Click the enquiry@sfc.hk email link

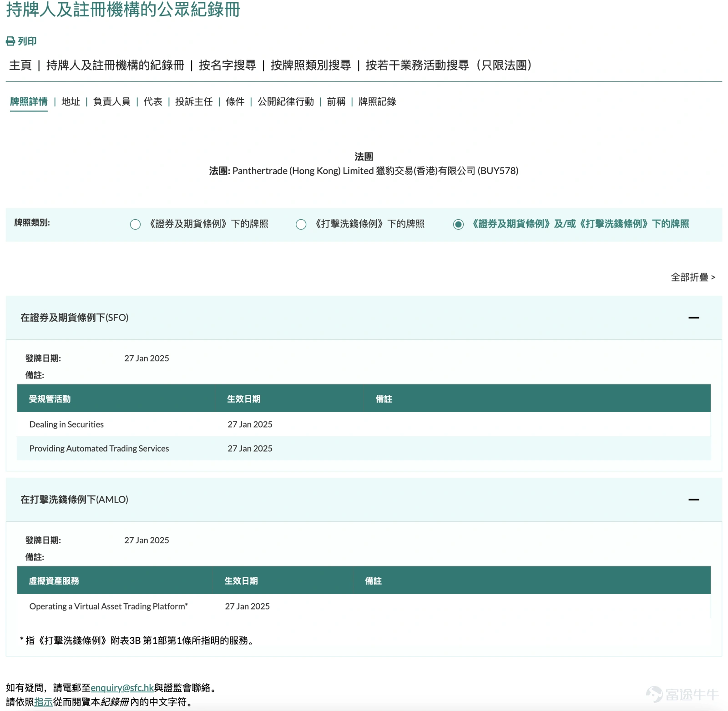(x=121, y=688)
